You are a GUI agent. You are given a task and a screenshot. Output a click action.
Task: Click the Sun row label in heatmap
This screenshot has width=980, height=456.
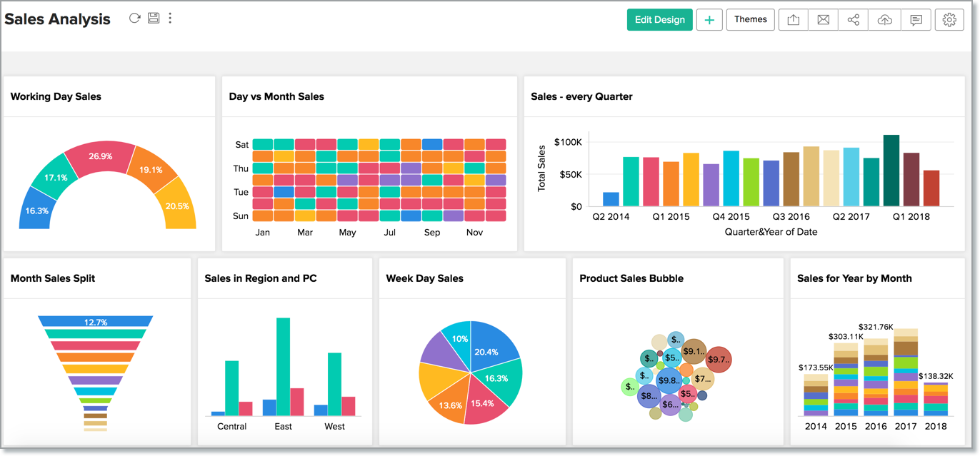click(241, 216)
